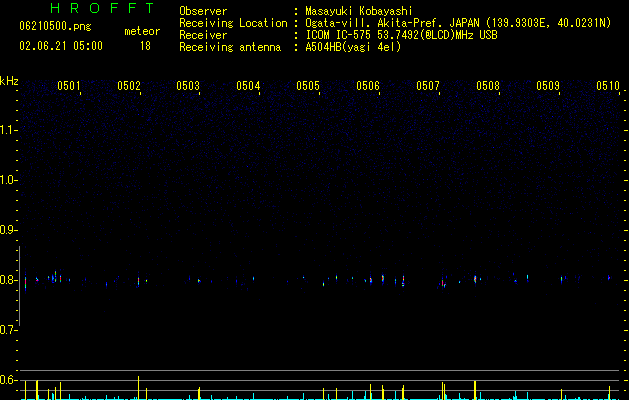Screen dimensions: 629x400
Task: Click the 1.0 kHz axis label
Action: click(x=8, y=180)
